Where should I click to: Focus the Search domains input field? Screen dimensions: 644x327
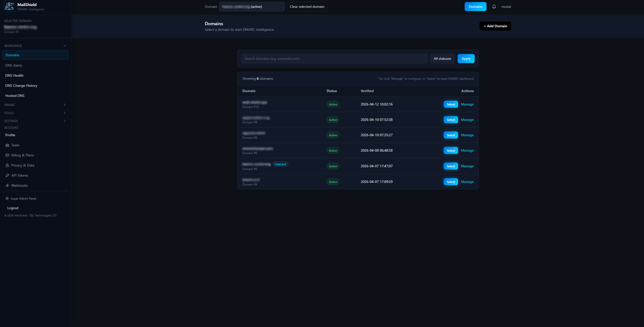334,59
